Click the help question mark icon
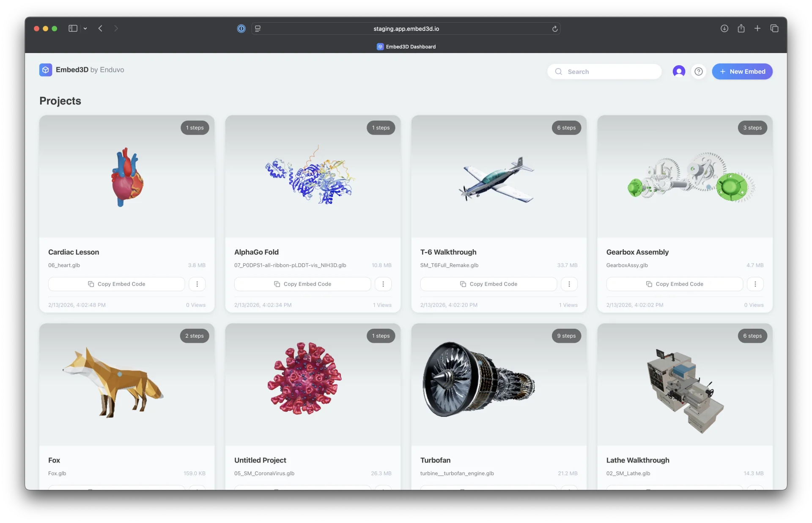Image resolution: width=812 pixels, height=523 pixels. (x=698, y=72)
